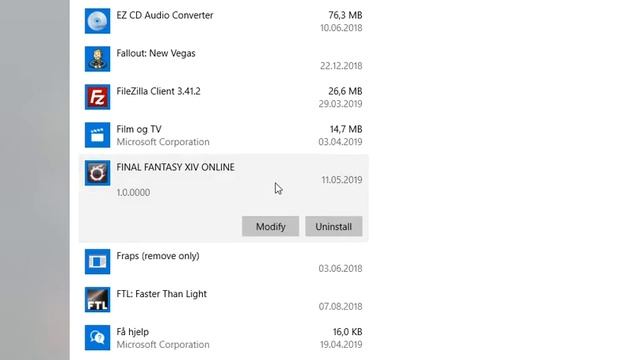The width and height of the screenshot is (640, 360).
Task: Click the version number 1.0.0000
Action: (x=133, y=192)
